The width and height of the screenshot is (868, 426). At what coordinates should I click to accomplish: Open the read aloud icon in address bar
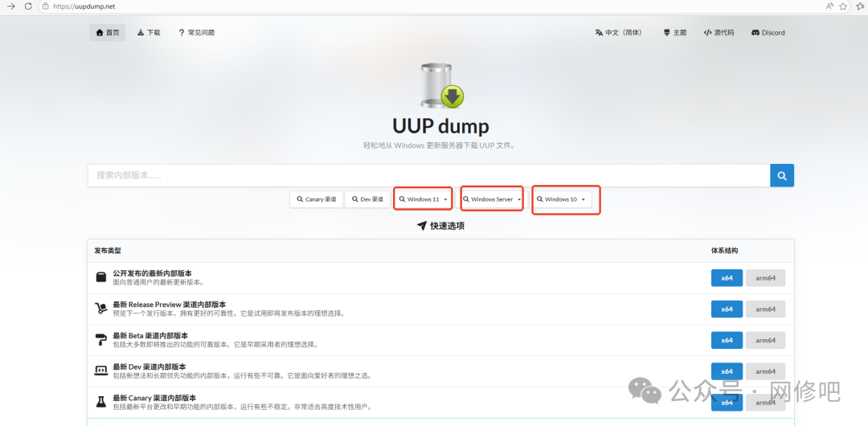(829, 6)
